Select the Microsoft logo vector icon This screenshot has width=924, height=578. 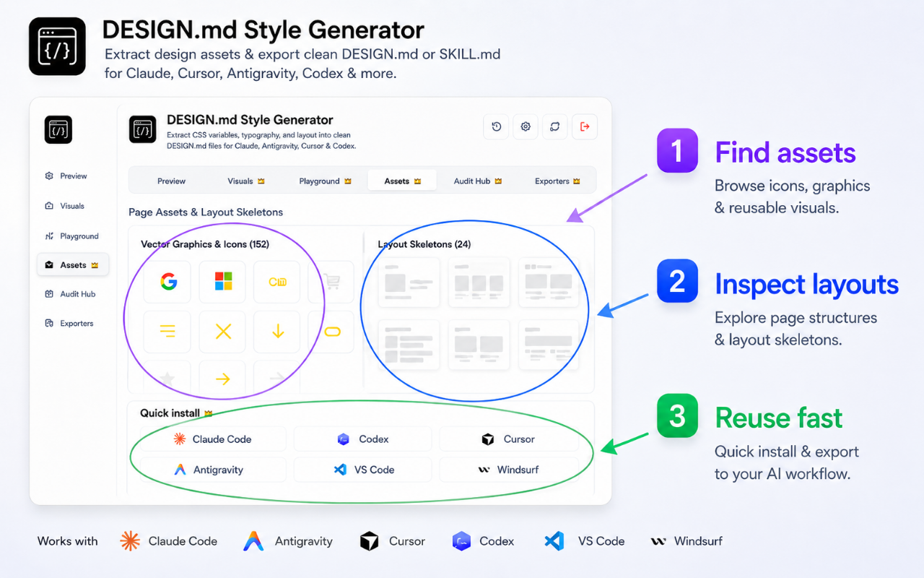[x=223, y=282]
